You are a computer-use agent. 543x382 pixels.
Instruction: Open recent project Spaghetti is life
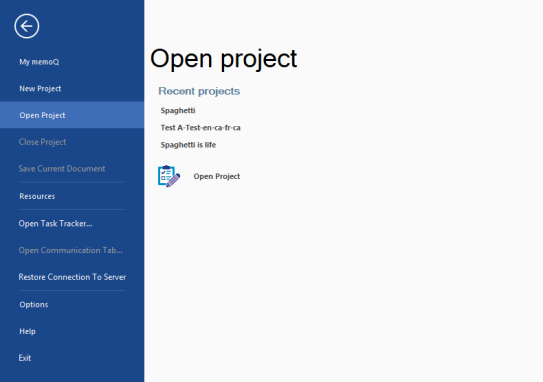[x=188, y=145]
